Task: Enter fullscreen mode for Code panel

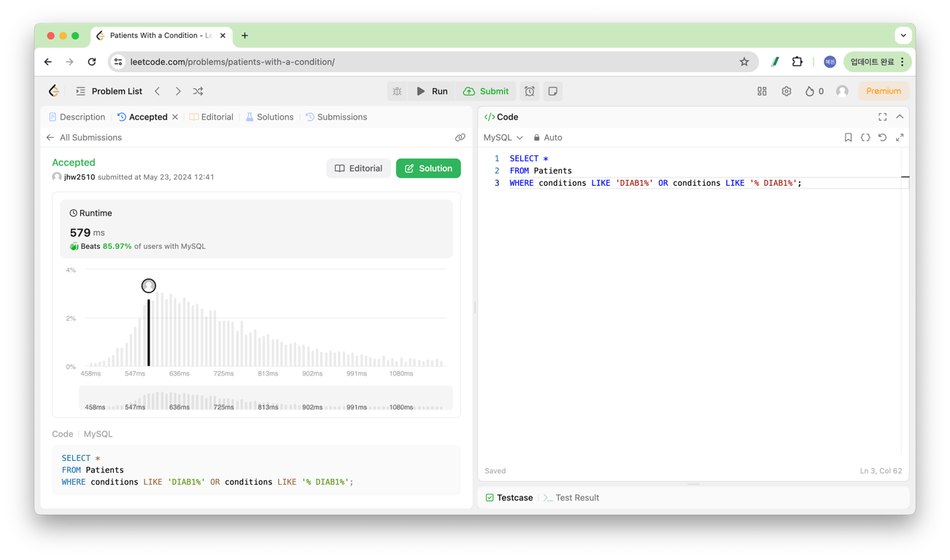Action: [x=882, y=117]
